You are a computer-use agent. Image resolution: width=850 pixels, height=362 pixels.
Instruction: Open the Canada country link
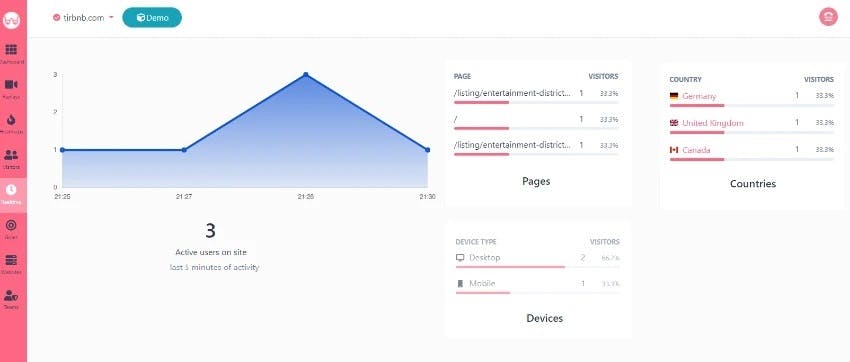tap(696, 150)
